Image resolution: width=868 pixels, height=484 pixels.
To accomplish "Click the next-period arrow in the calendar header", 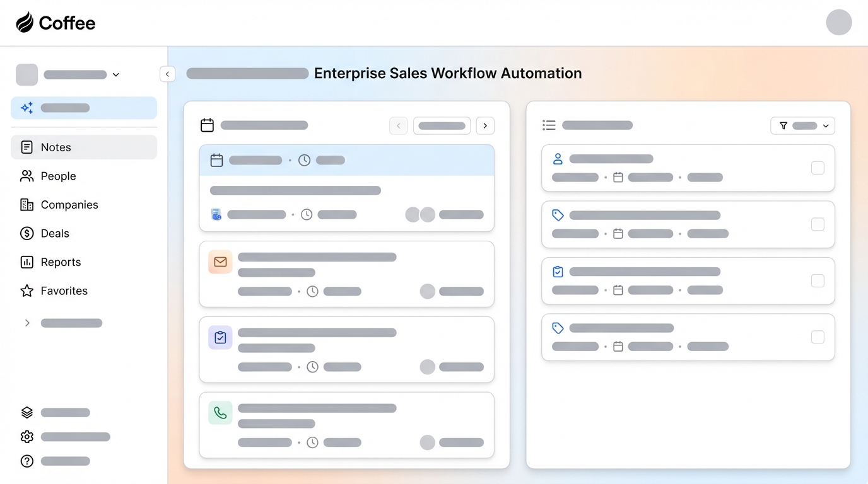I will click(x=485, y=125).
